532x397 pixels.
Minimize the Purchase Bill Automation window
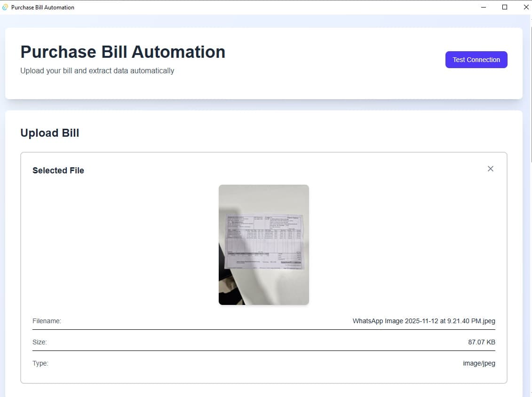click(x=483, y=7)
